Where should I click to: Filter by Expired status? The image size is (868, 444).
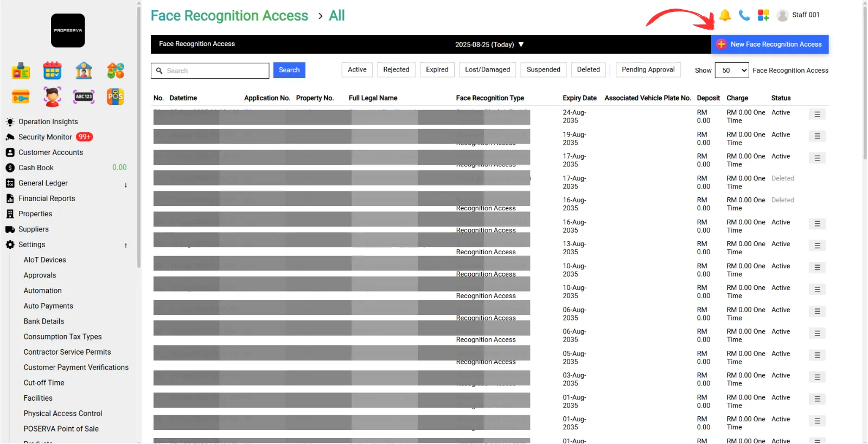coord(437,70)
